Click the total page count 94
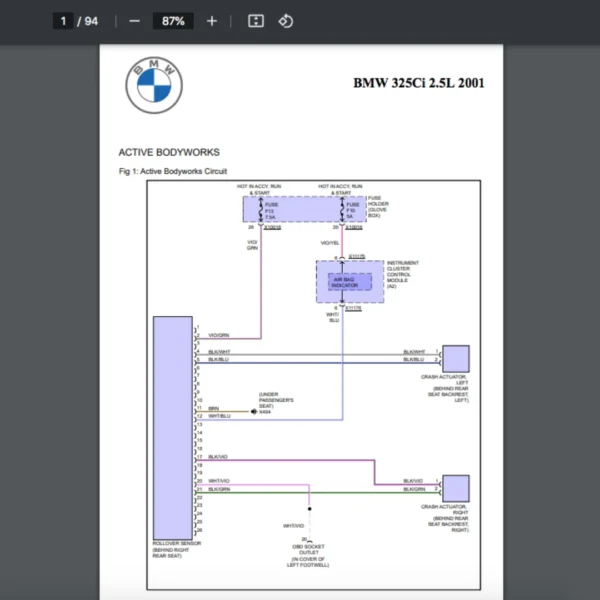 click(x=91, y=21)
